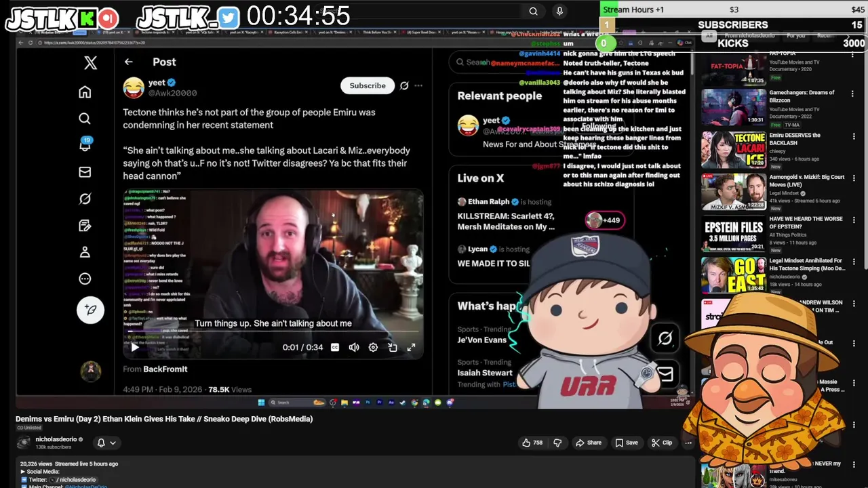Open more actions next to Clip
The height and width of the screenshot is (488, 868).
pos(688,443)
